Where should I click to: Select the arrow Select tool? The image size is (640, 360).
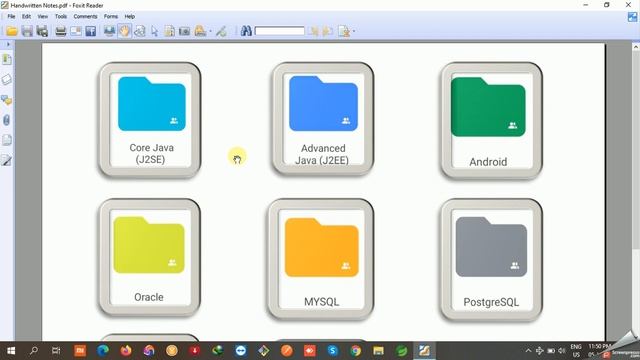[154, 31]
